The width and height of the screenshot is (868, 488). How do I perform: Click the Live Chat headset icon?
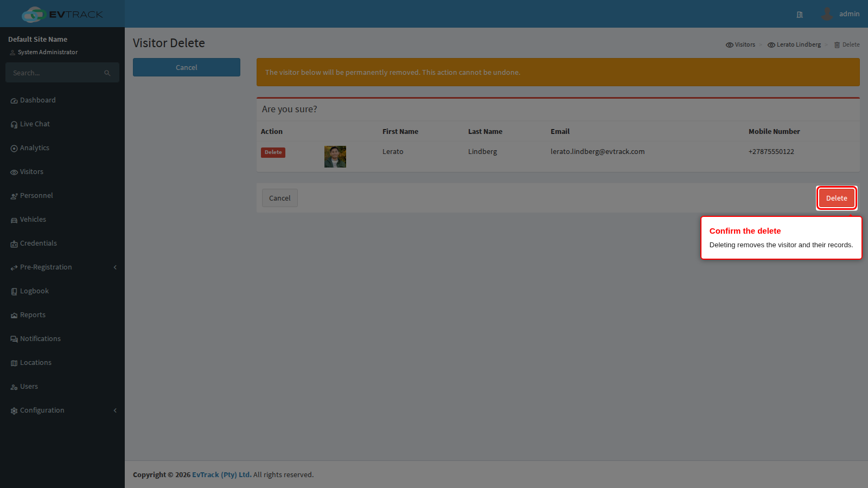click(x=14, y=125)
